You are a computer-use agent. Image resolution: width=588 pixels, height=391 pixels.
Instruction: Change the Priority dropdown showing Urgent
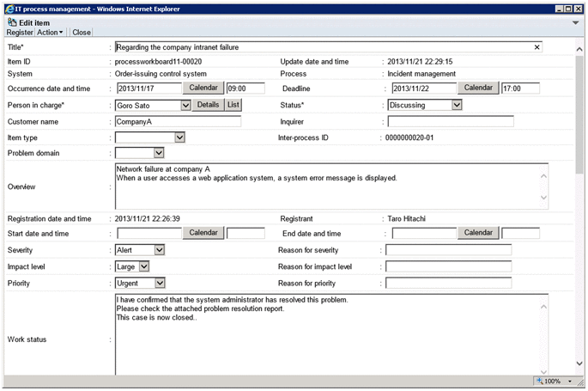coord(160,283)
